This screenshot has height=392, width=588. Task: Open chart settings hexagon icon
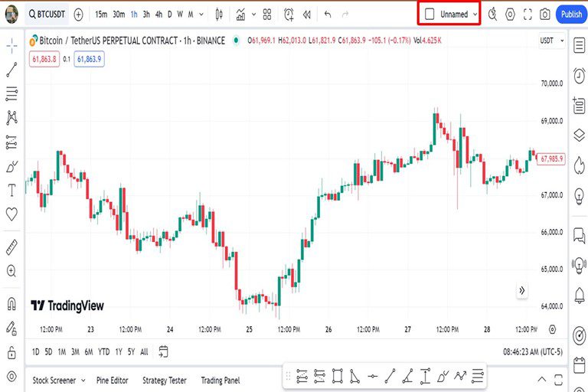[510, 15]
